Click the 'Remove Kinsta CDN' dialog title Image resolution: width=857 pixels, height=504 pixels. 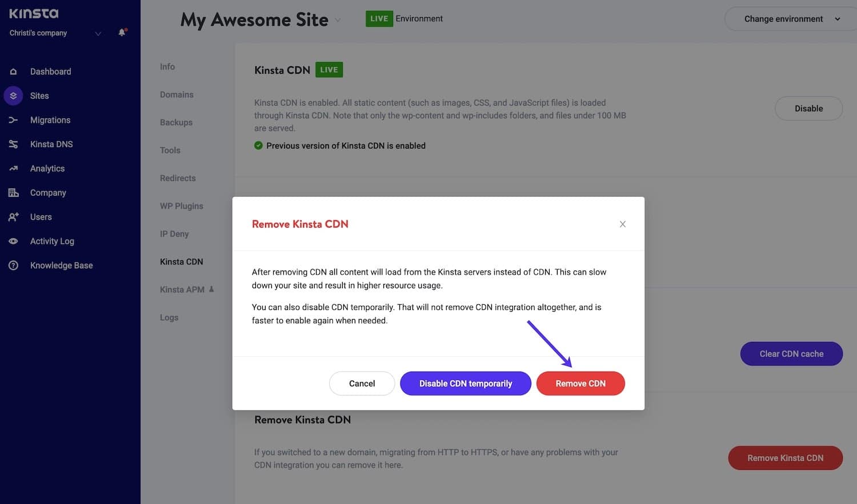[300, 224]
